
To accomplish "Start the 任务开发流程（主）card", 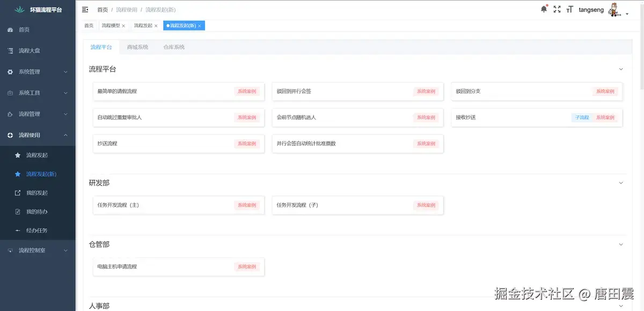I will tap(179, 205).
